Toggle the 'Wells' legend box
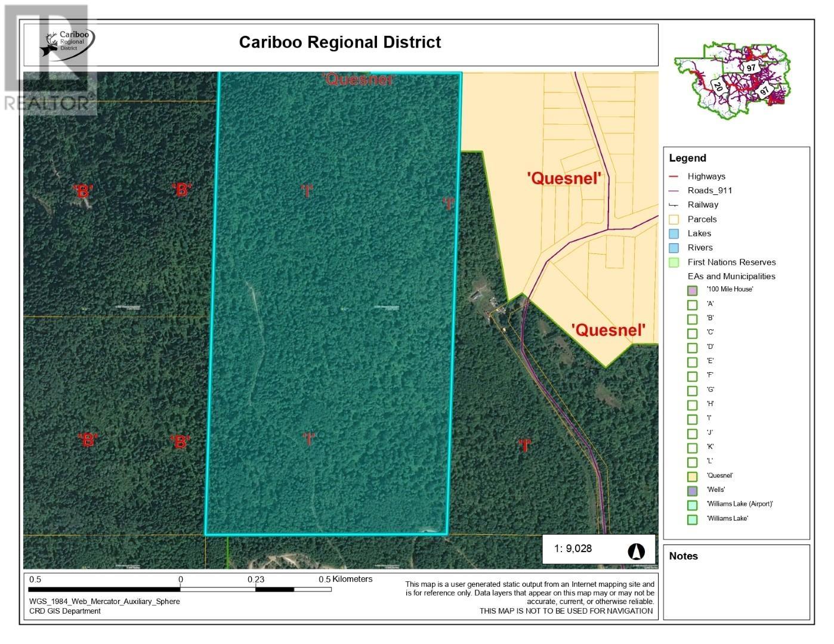 point(692,491)
